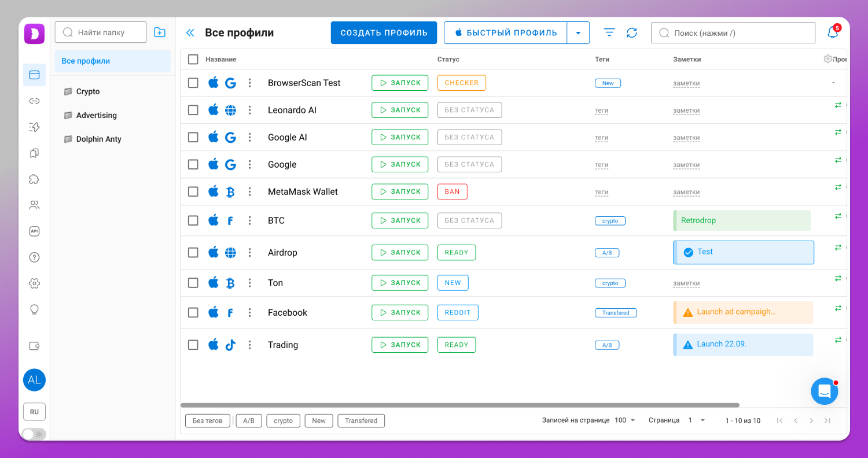Open CHECKER status of BrowserScan Test
868x458 pixels.
pyautogui.click(x=462, y=83)
